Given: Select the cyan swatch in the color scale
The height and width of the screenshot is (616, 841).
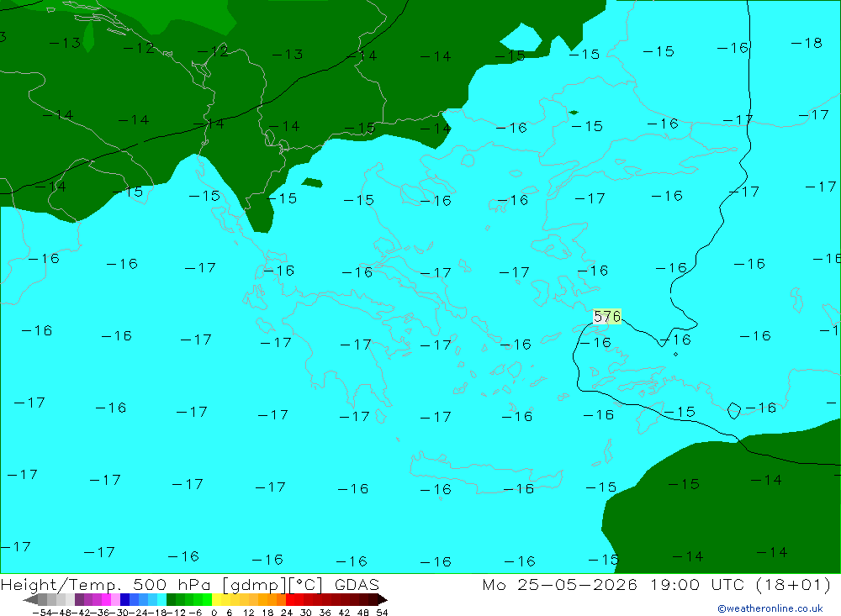Looking at the screenshot, I should [x=161, y=600].
